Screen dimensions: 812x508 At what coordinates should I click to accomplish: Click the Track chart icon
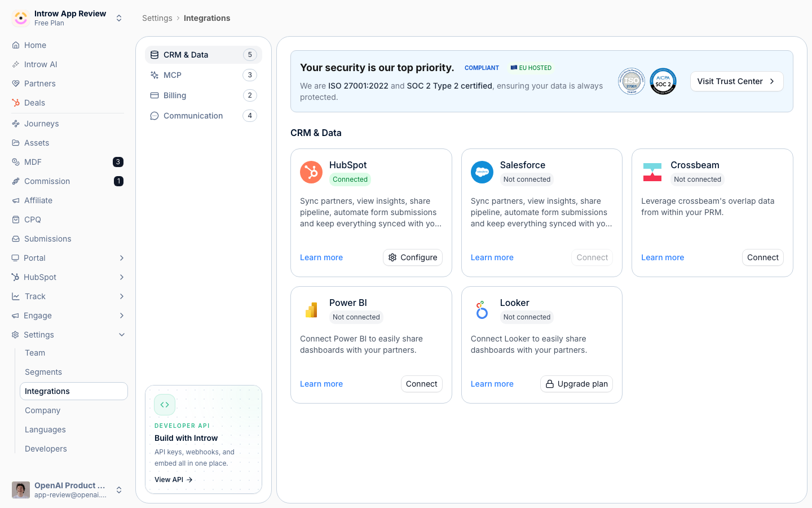[x=16, y=296]
